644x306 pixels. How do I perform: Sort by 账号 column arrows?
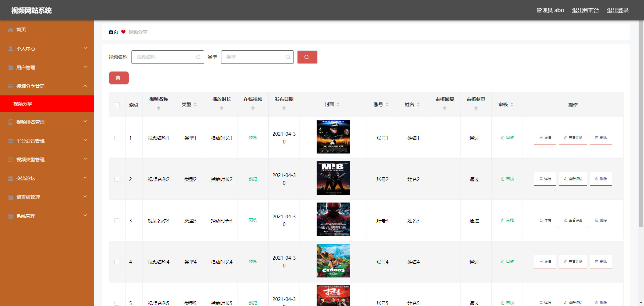tap(387, 104)
